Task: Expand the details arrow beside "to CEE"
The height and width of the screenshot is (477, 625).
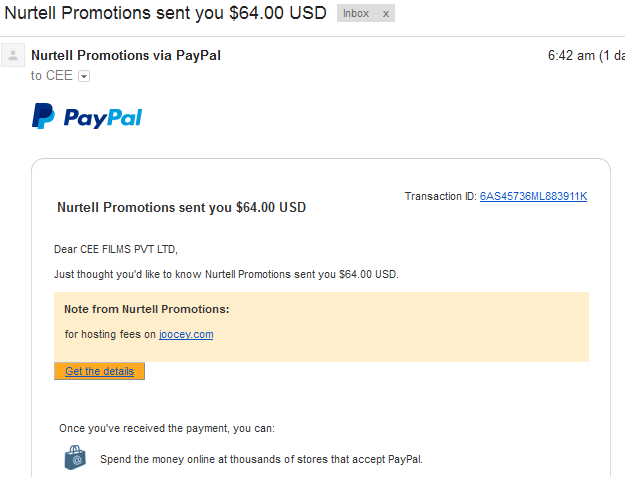Action: click(84, 76)
